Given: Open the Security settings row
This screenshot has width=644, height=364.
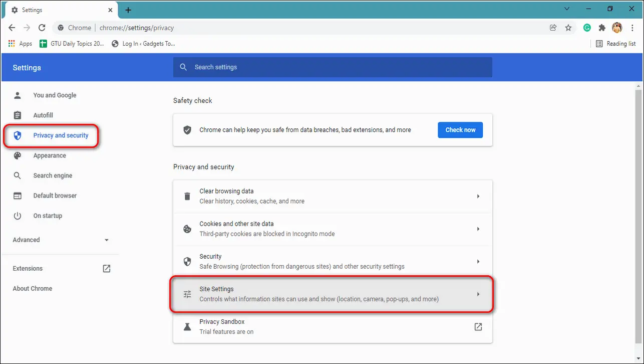Looking at the screenshot, I should coord(333,261).
